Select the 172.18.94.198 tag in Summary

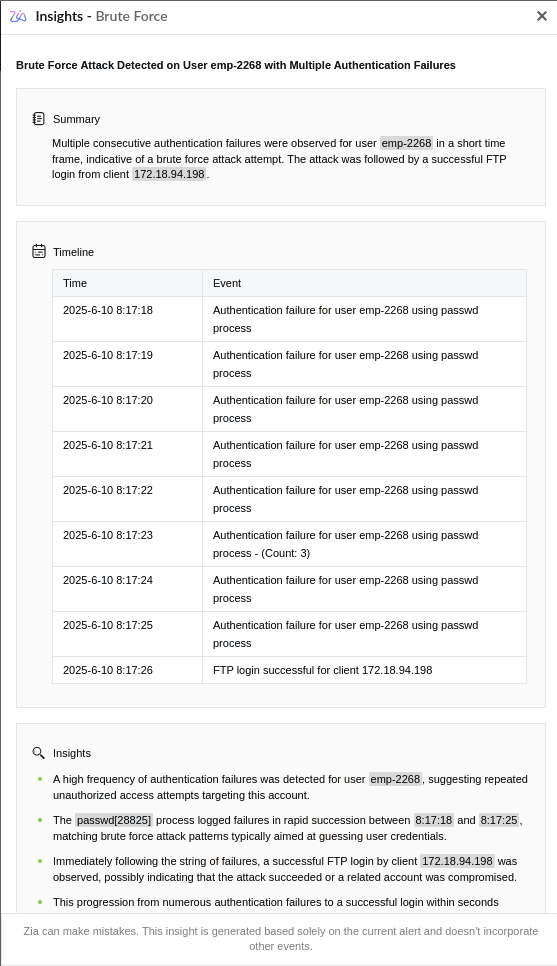(x=169, y=174)
